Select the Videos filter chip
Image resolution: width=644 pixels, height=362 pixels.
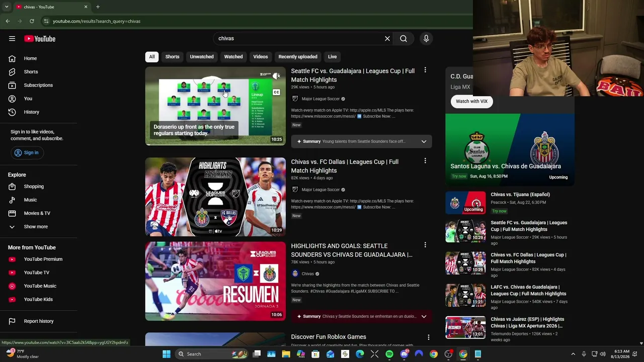[261, 57]
